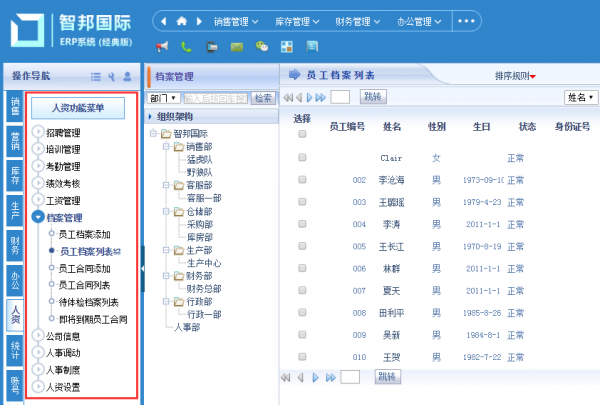This screenshot has width=600, height=405.
Task: Click the bottom page number input box
Action: pos(350,377)
